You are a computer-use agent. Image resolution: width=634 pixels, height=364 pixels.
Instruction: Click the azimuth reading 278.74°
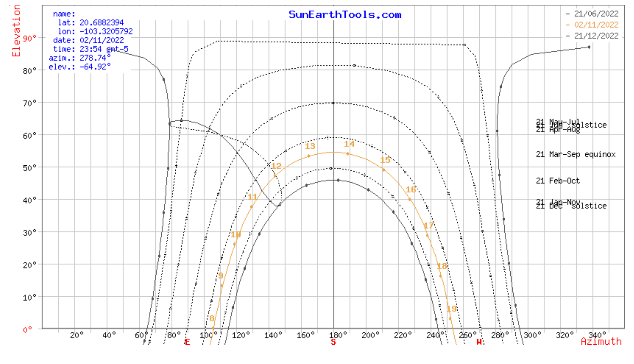tap(95, 58)
